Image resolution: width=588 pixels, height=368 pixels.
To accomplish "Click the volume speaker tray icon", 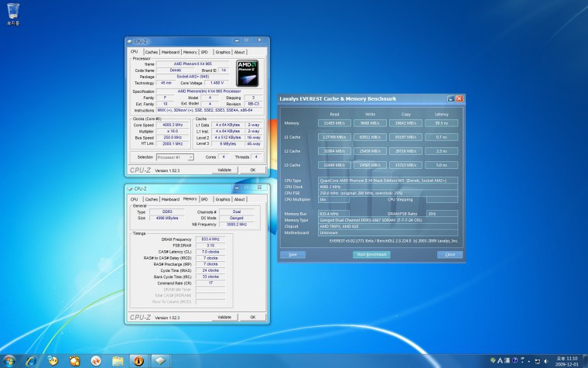I will click(x=545, y=361).
